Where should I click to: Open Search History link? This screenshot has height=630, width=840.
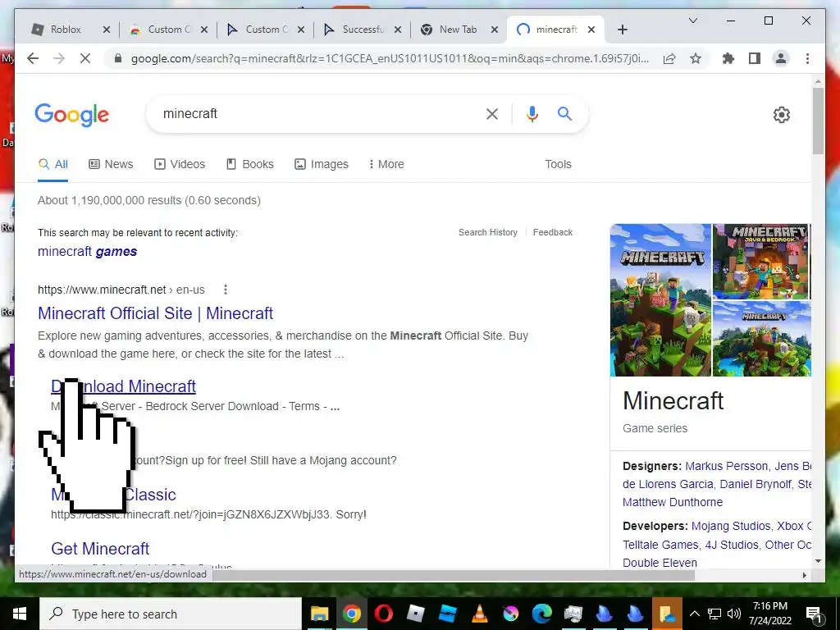(488, 232)
